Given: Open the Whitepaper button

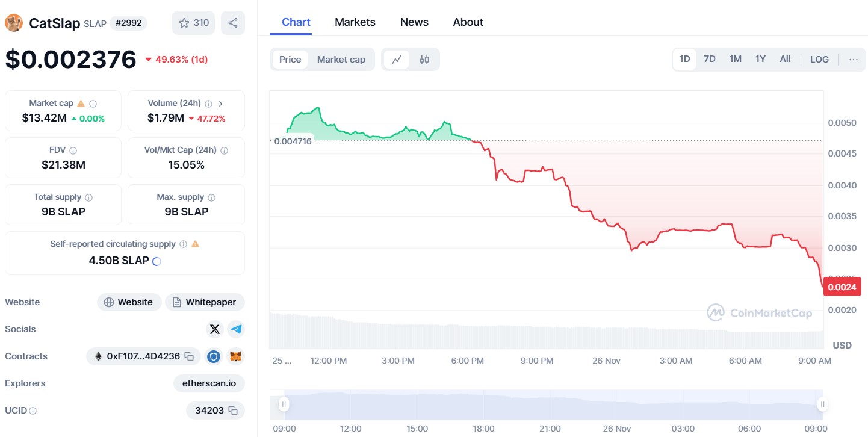Looking at the screenshot, I should coord(205,302).
